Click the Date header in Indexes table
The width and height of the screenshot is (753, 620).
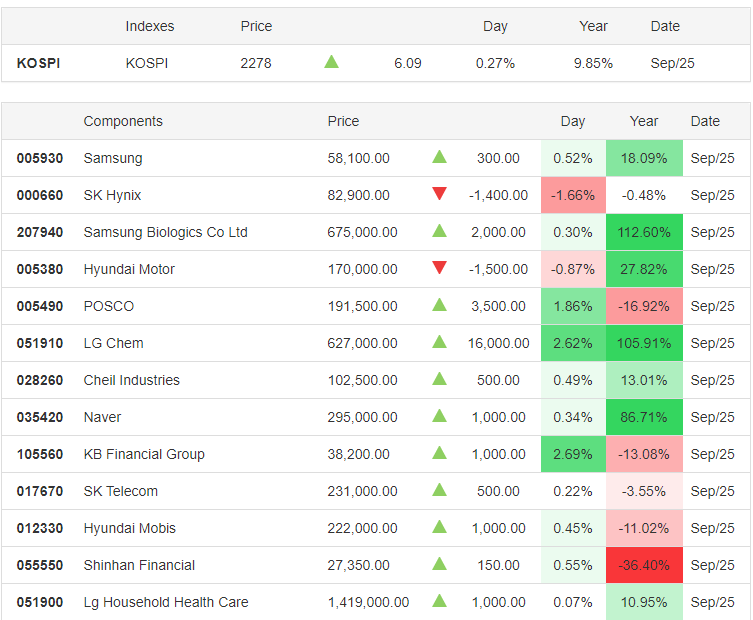[665, 26]
